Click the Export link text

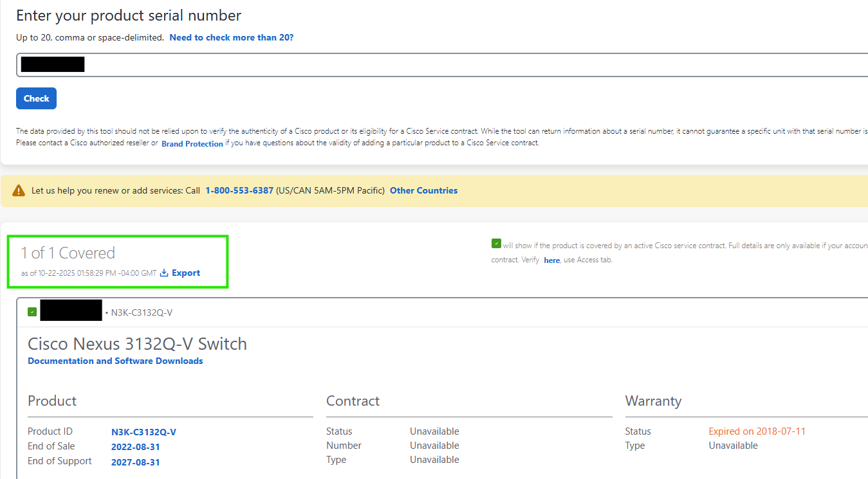[186, 273]
